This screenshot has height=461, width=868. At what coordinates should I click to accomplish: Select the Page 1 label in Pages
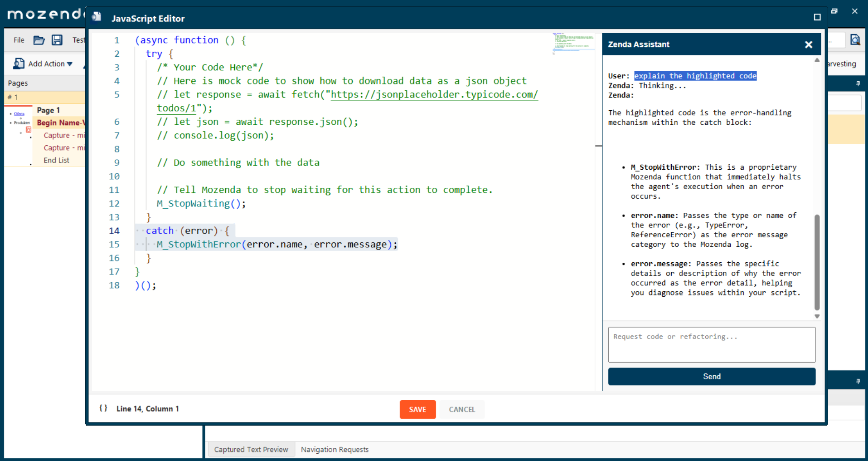click(48, 110)
